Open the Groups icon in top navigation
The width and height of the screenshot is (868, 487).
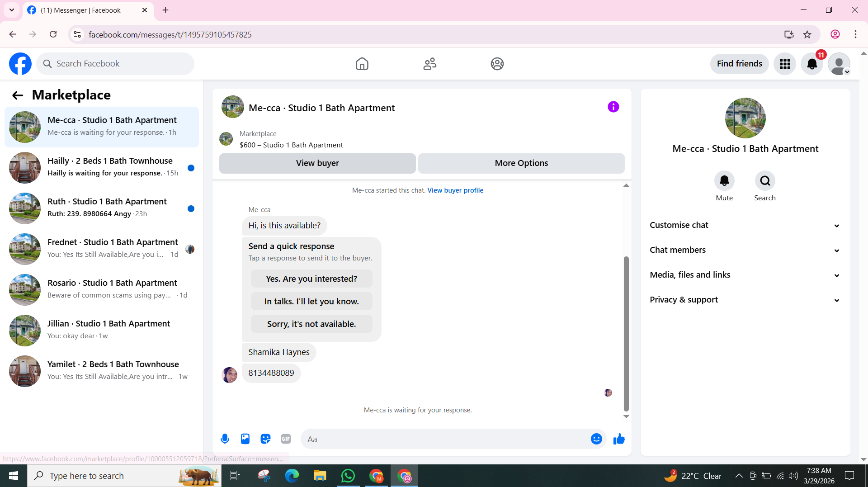497,64
